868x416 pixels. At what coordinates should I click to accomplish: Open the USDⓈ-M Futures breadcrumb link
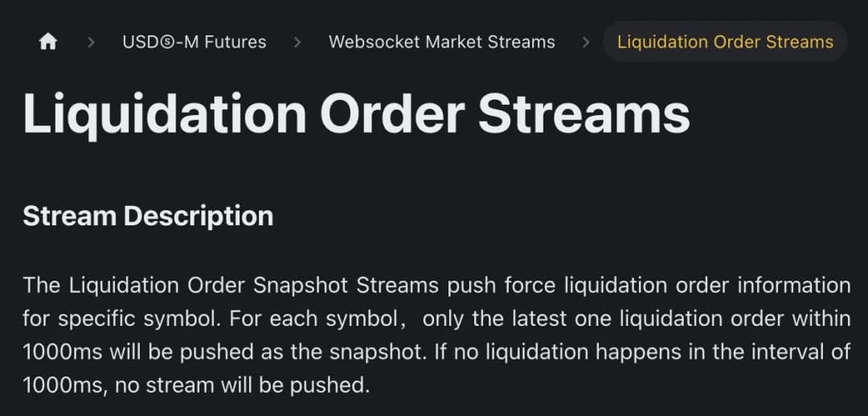pos(194,42)
